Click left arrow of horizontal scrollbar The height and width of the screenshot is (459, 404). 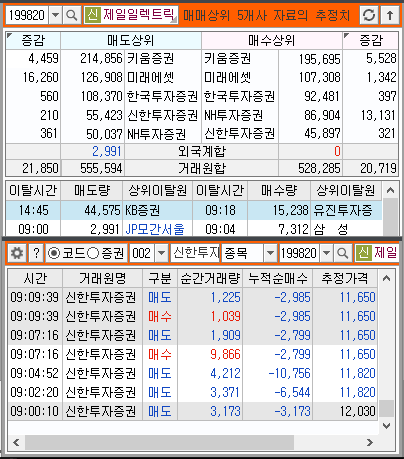[16, 442]
